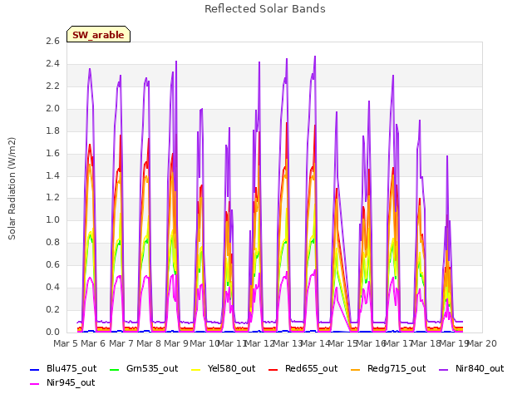Toggle the Yel580_out legend entry
532x399 pixels.
[x=224, y=369]
